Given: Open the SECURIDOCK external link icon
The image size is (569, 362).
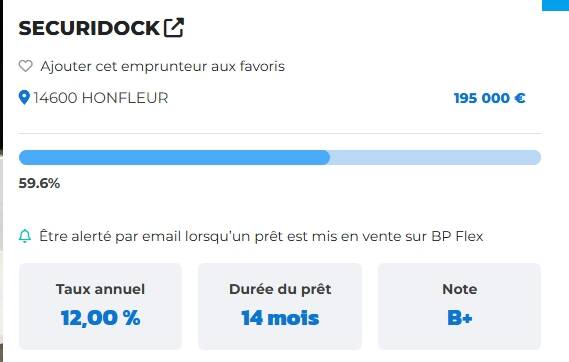Looking at the screenshot, I should (x=174, y=28).
